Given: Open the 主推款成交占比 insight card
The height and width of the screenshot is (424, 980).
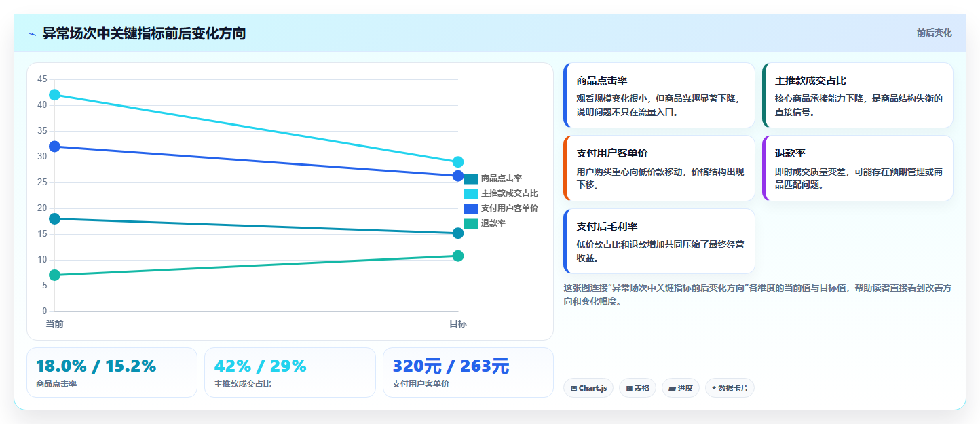Looking at the screenshot, I should tap(858, 96).
